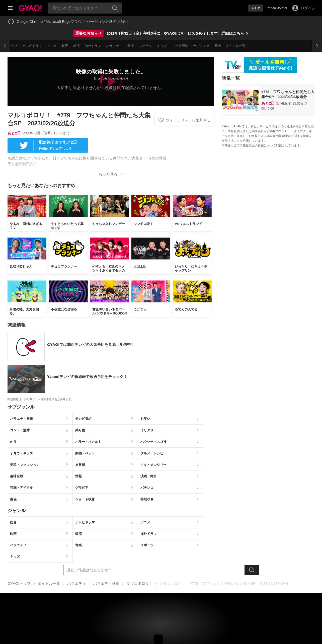Viewport: 322px width, 644px height.
Task: Open なるみ・岡村の過ぎるTV thumbnail
Action: coord(27,206)
